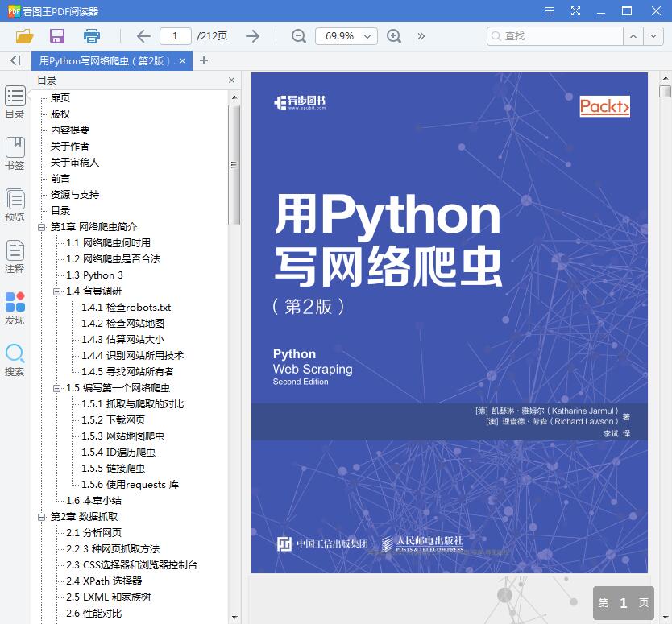
Task: Open the 预览 thumbnail preview panel
Action: point(15,205)
